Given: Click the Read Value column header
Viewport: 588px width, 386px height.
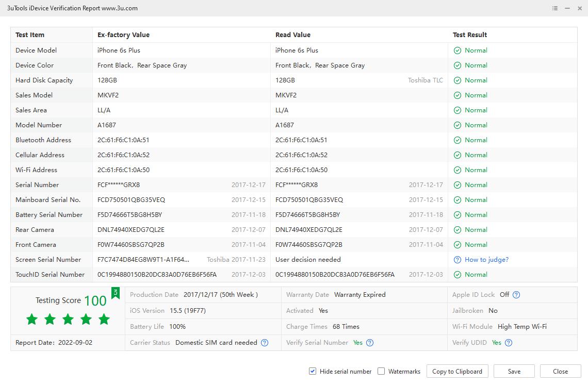Looking at the screenshot, I should click(x=293, y=35).
